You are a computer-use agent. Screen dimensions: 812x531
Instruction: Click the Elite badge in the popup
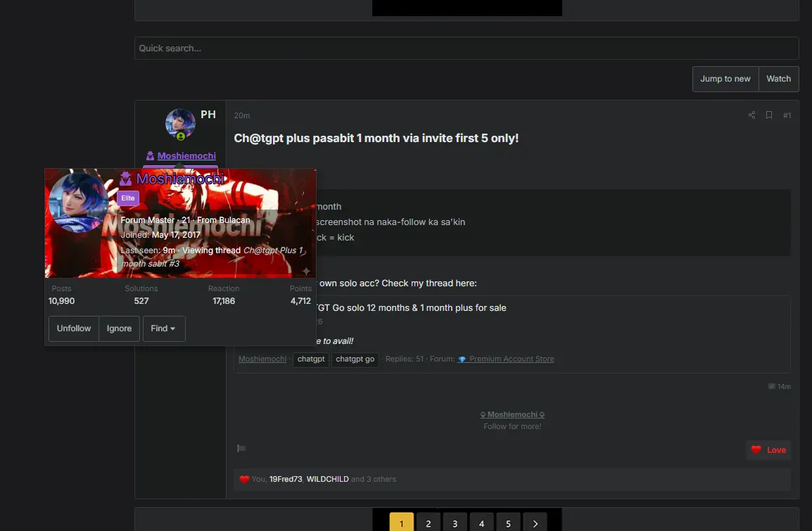(128, 198)
